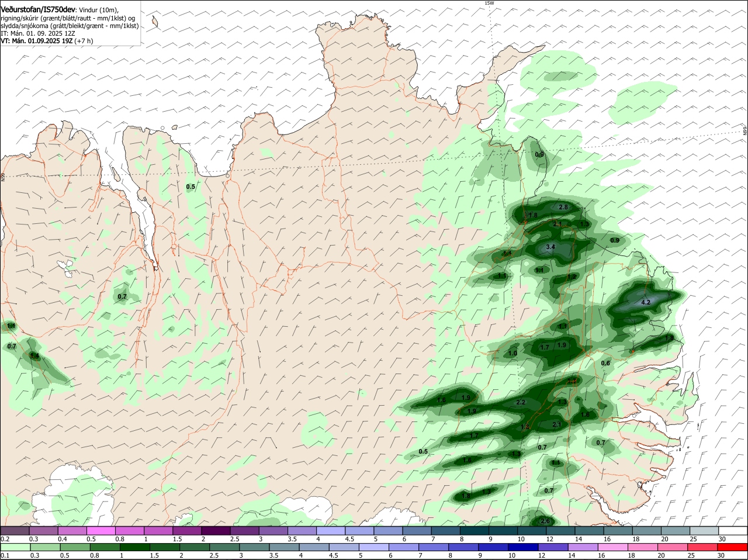Select the 3.4 precipitation value label
748x560 pixels.
(550, 247)
